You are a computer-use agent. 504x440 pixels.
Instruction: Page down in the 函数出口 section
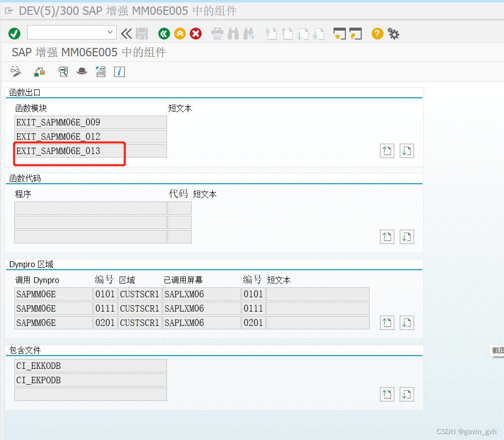click(407, 151)
